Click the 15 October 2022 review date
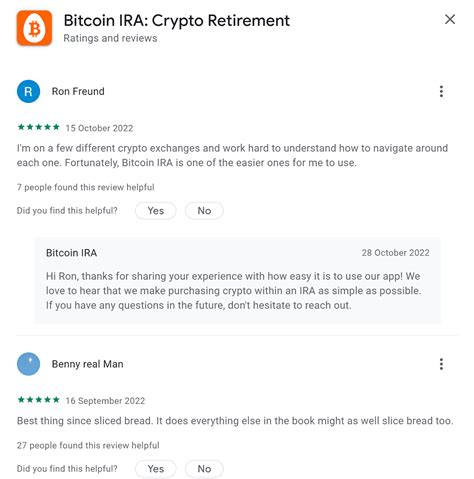This screenshot has height=479, width=474. [99, 128]
